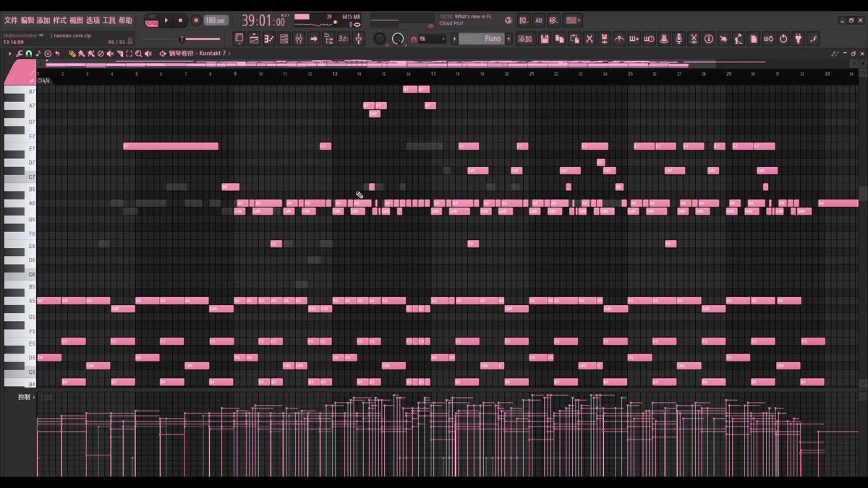
Task: Click the globe icon beside the news
Action: coord(509,20)
